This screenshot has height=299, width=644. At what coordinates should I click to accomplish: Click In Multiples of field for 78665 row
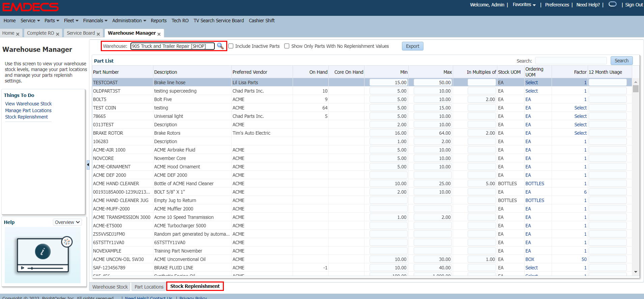[x=481, y=116]
